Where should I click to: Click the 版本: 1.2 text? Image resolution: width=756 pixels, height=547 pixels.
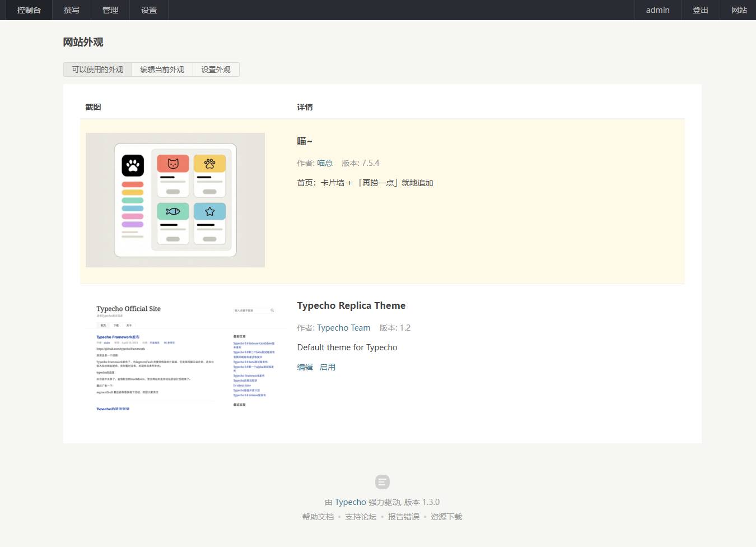(x=395, y=328)
